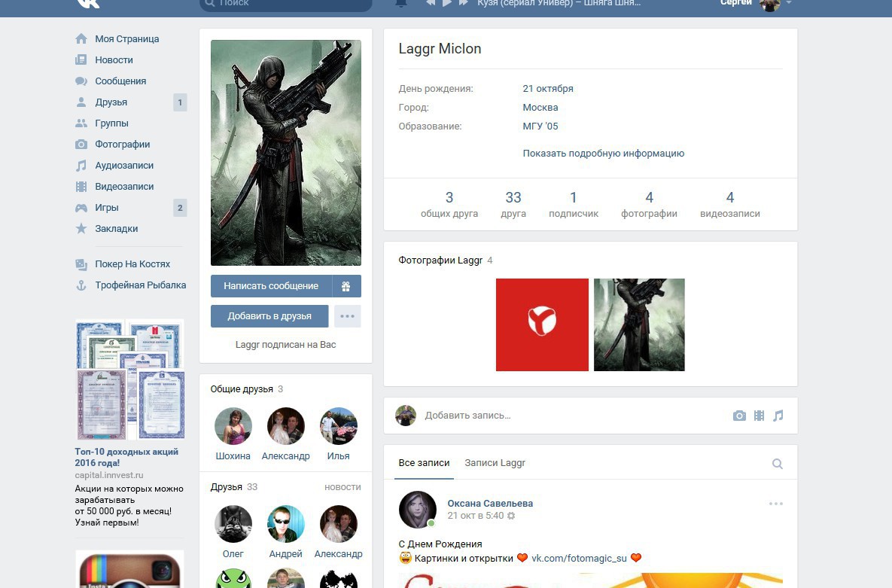Screen dimensions: 892x588
Task: Click the header search field
Action: 285,4
